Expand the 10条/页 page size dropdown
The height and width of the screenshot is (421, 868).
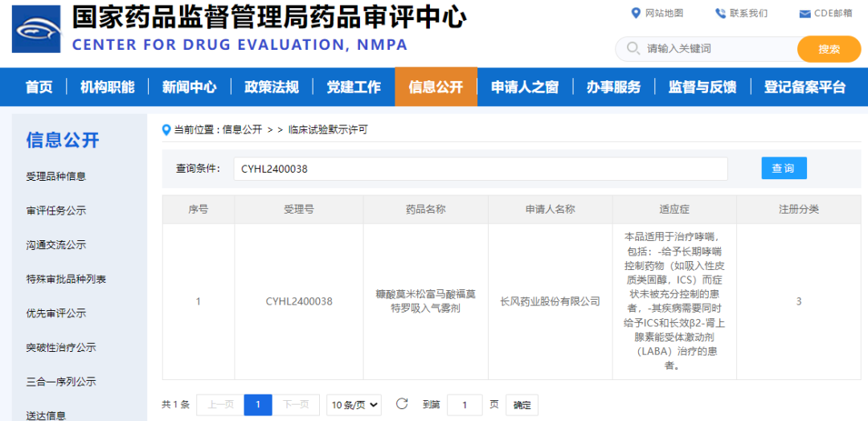pyautogui.click(x=354, y=405)
